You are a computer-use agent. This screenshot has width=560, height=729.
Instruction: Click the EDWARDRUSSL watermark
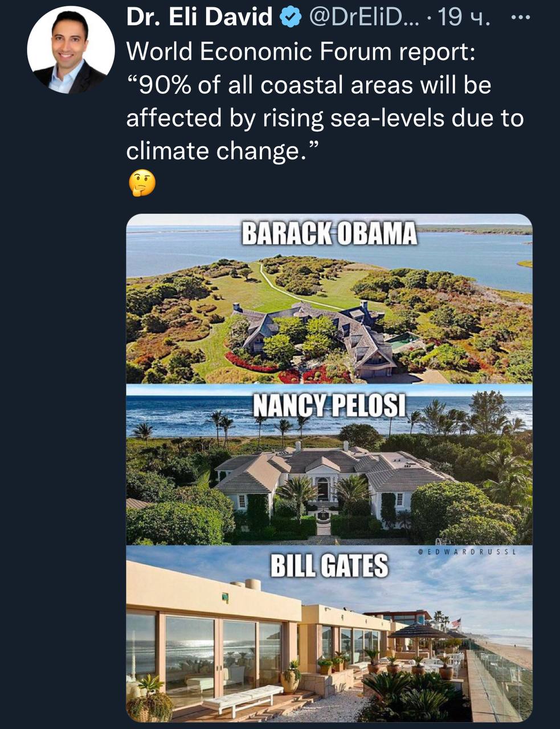[x=466, y=551]
